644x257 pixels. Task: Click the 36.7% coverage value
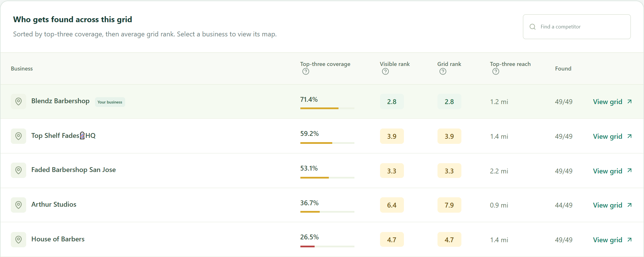309,203
